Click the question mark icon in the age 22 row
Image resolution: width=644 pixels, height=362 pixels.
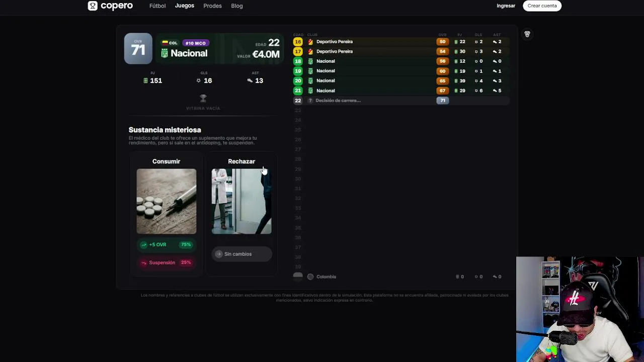click(x=310, y=101)
